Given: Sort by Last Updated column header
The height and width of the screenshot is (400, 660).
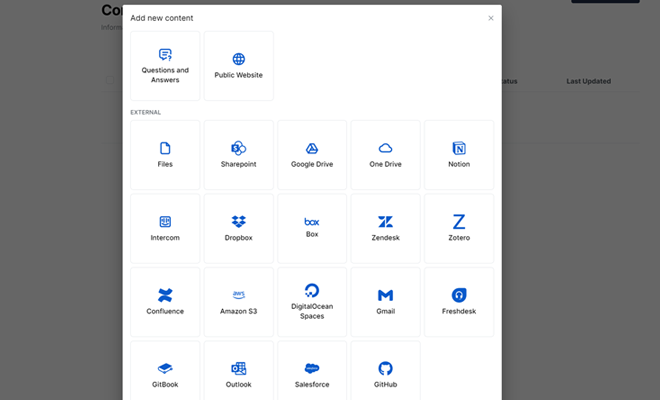Looking at the screenshot, I should click(588, 81).
